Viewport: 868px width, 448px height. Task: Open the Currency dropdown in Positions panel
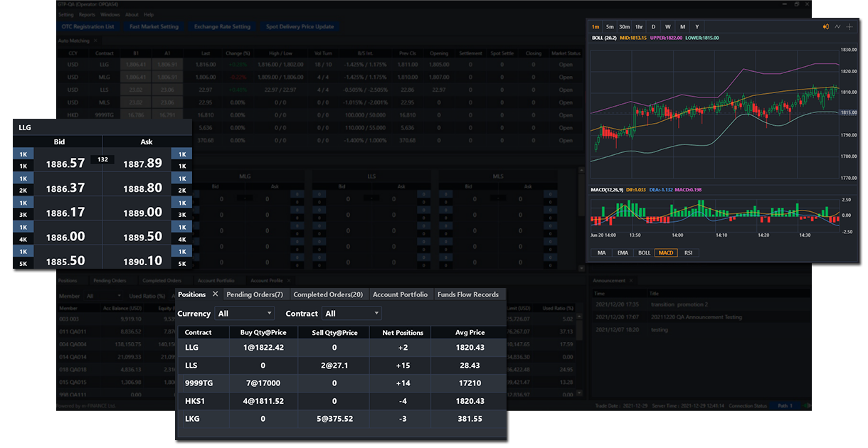(x=245, y=313)
